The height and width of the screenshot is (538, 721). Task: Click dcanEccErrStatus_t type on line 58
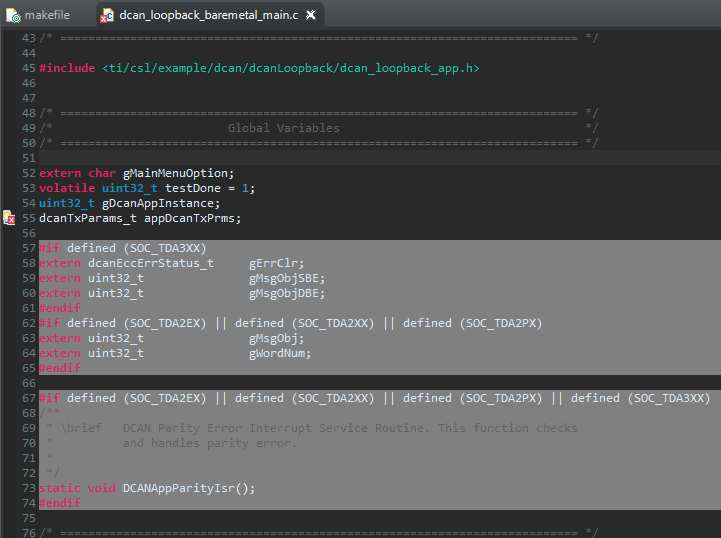click(151, 263)
